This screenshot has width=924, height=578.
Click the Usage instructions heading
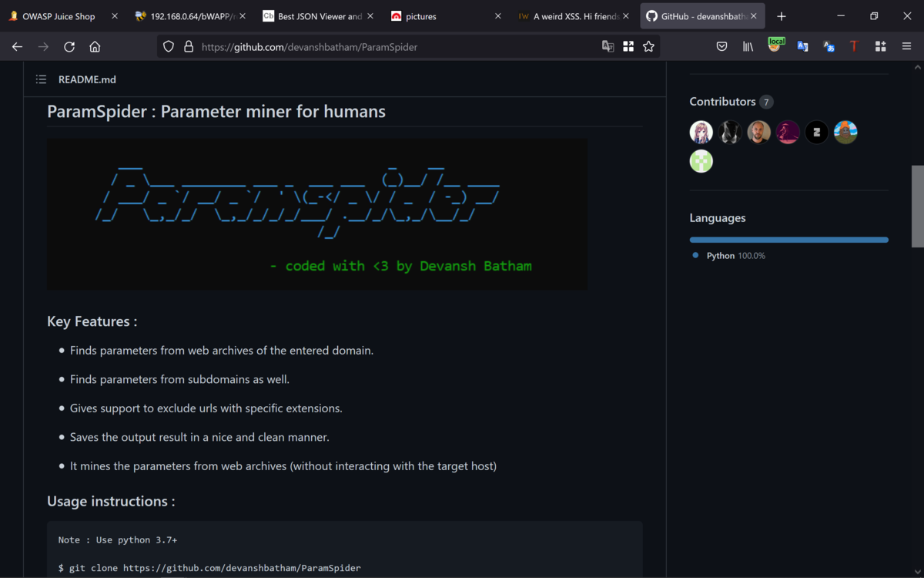111,501
